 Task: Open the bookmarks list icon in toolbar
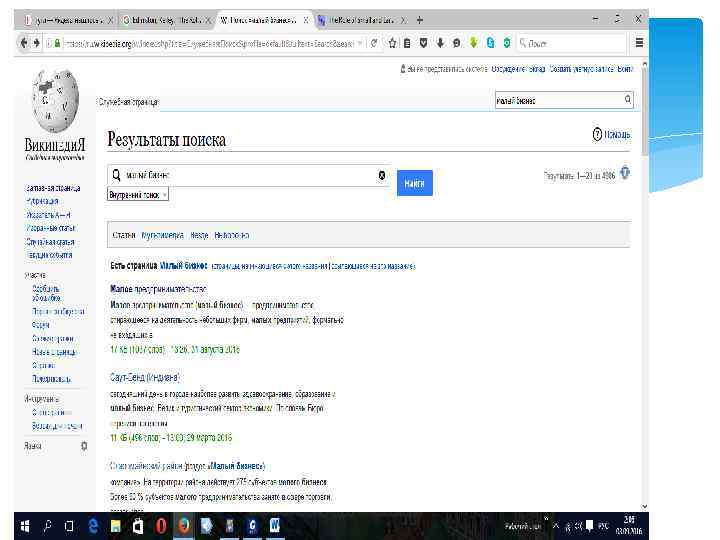coord(407,43)
